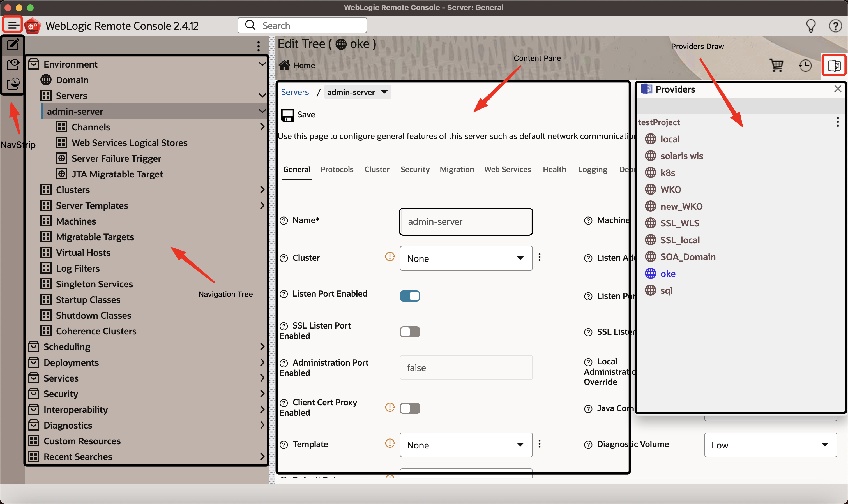Click the Servers breadcrumb link
This screenshot has width=848, height=504.
294,92
